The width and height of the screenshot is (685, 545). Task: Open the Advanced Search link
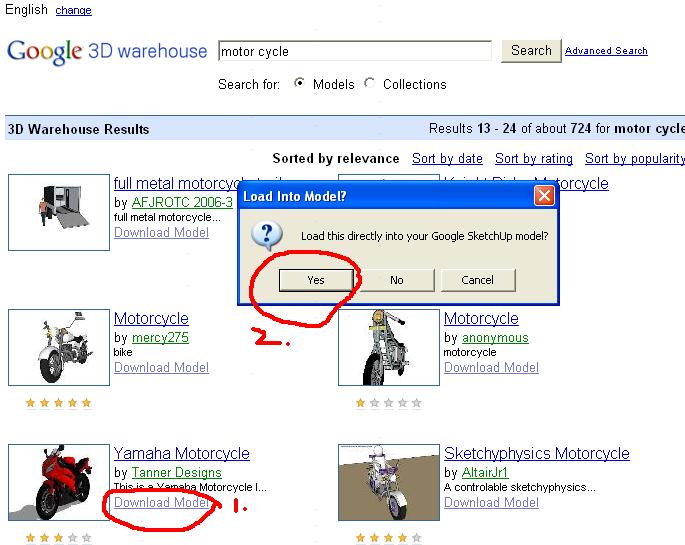[x=606, y=51]
